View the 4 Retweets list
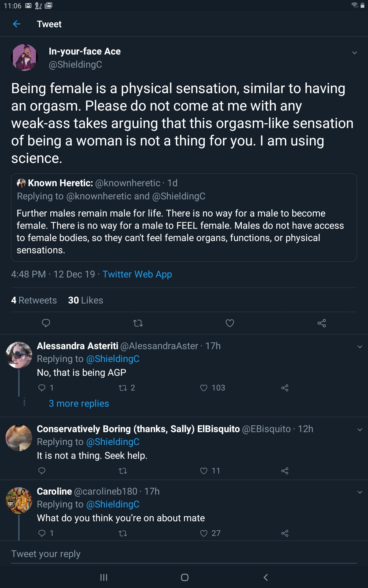Image resolution: width=368 pixels, height=588 pixels. click(34, 300)
